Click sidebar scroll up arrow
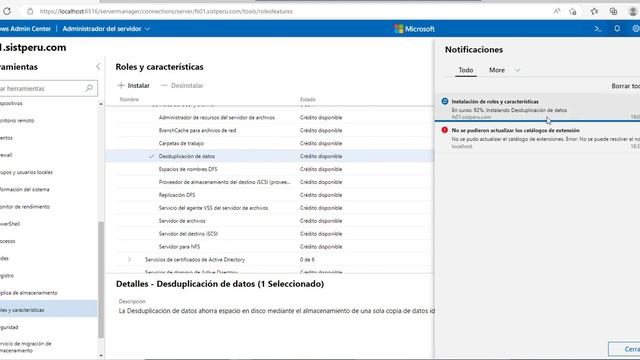Image resolution: width=640 pixels, height=360 pixels. pos(101,104)
